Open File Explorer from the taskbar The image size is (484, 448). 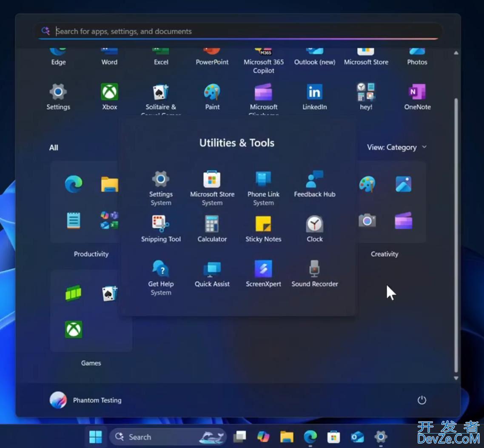tap(287, 437)
